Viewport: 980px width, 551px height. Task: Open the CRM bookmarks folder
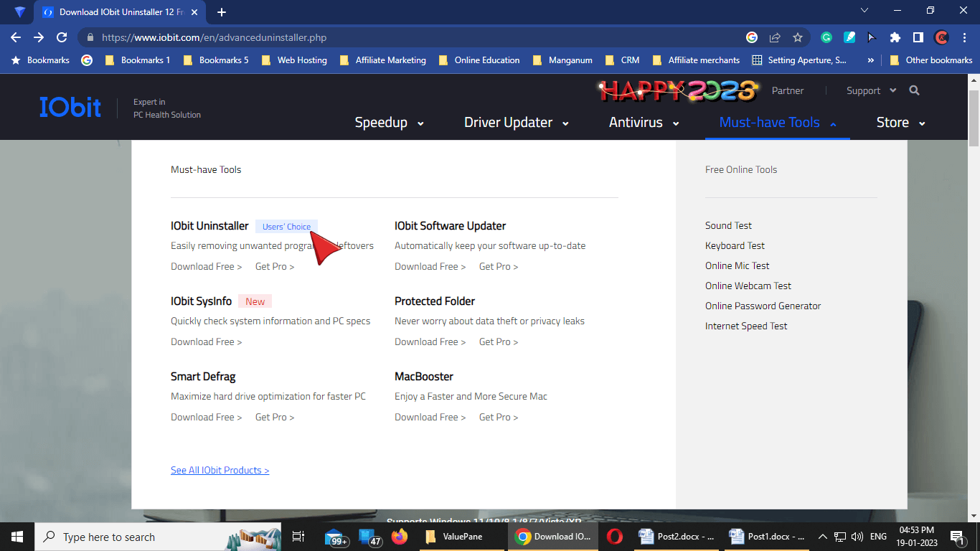tap(622, 60)
